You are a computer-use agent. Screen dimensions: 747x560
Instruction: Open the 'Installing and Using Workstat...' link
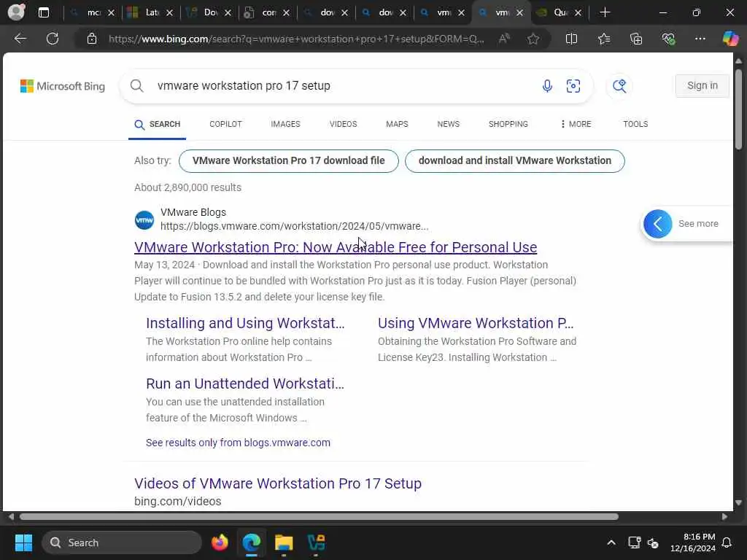pos(245,323)
